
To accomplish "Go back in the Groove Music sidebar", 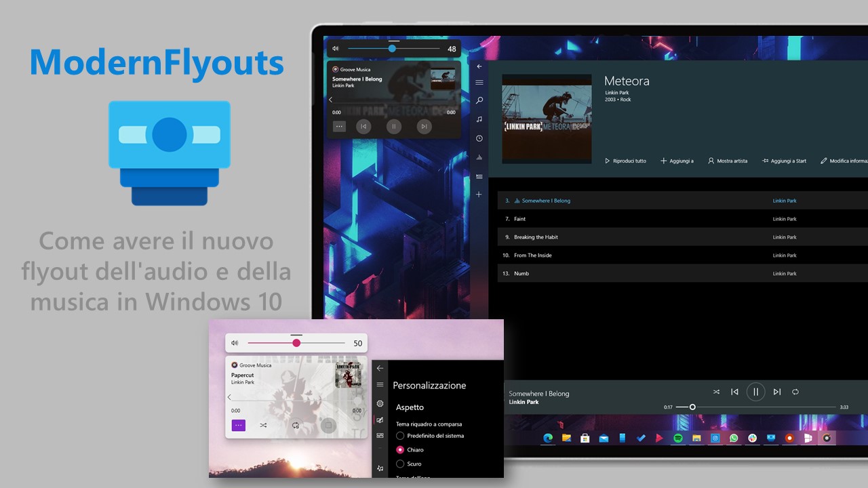I will click(479, 66).
